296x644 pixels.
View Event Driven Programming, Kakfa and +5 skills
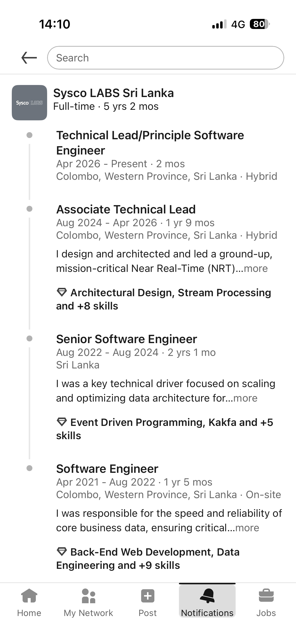click(x=165, y=429)
